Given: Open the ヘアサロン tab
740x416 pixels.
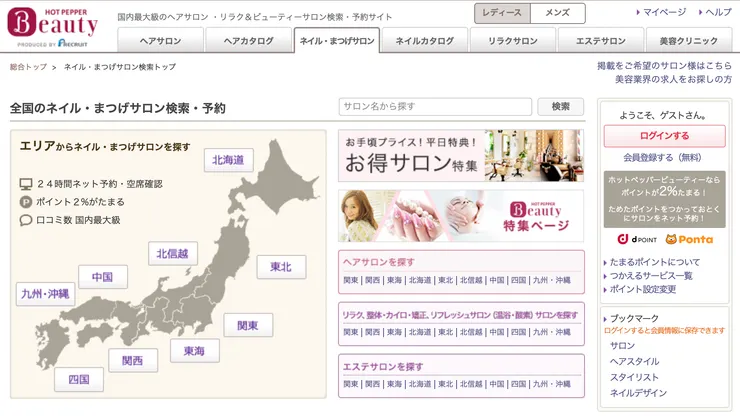Looking at the screenshot, I should [160, 40].
